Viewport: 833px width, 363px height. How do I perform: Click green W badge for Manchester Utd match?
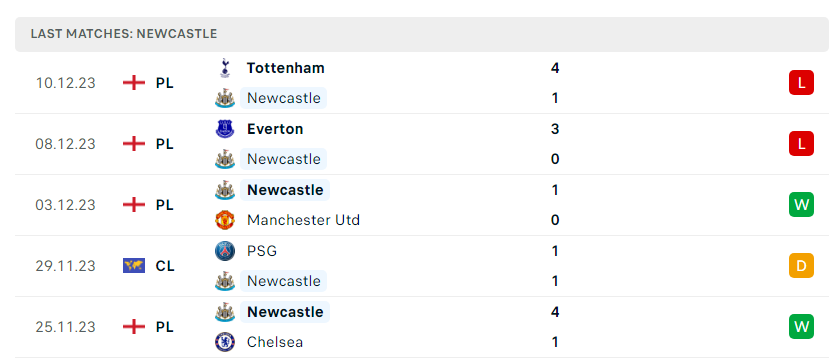(801, 205)
